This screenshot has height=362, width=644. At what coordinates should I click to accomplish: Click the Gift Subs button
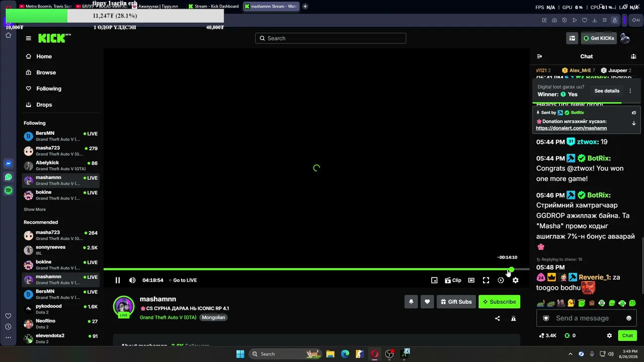(x=456, y=302)
